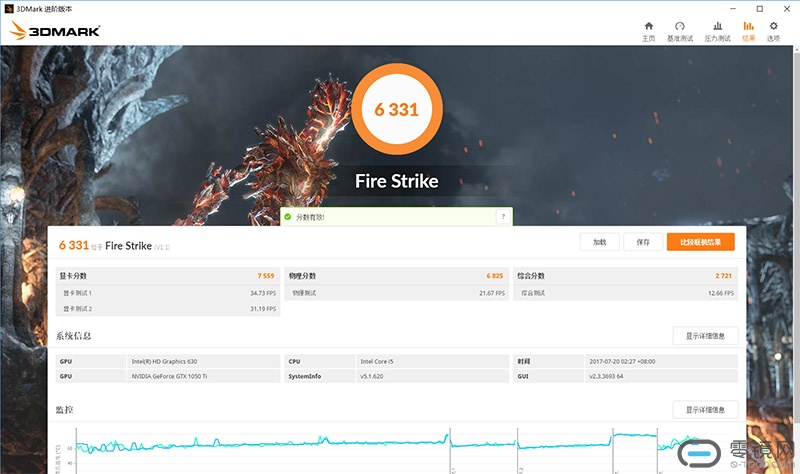This screenshot has width=800, height=474.
Task: Click the 保存 save button
Action: point(643,242)
